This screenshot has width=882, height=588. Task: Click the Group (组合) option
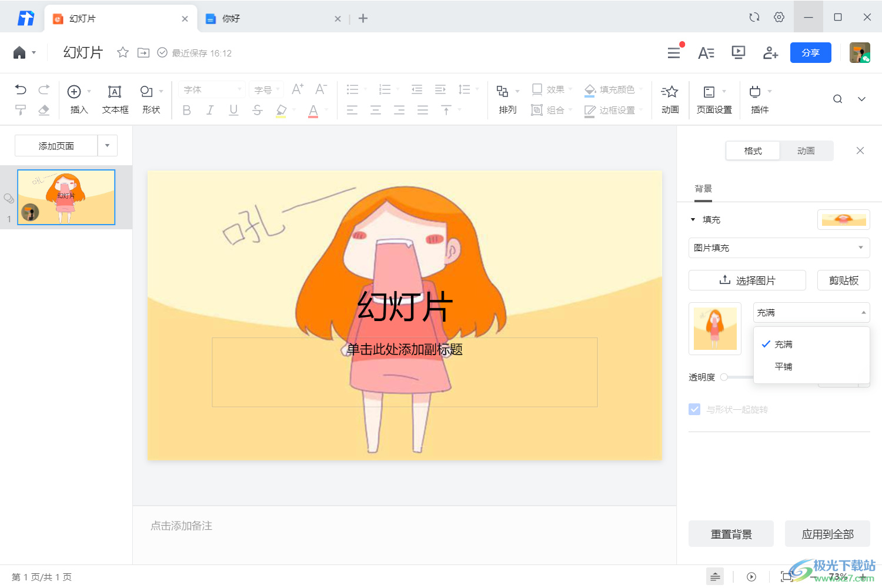[x=551, y=110]
